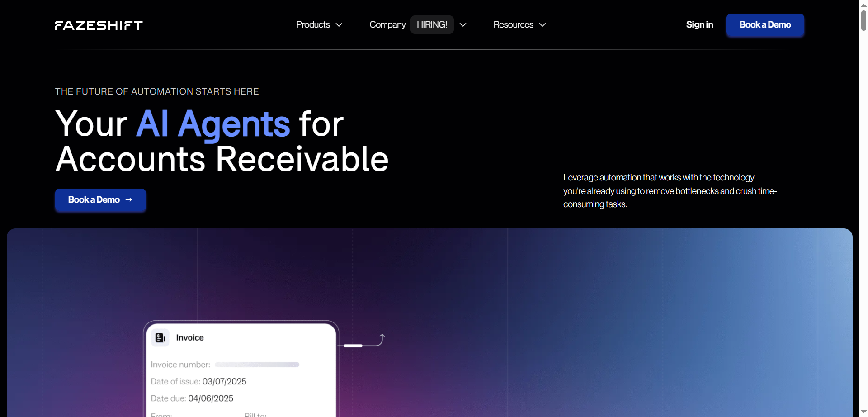The image size is (868, 417).
Task: Click the Sign in link
Action: click(699, 24)
